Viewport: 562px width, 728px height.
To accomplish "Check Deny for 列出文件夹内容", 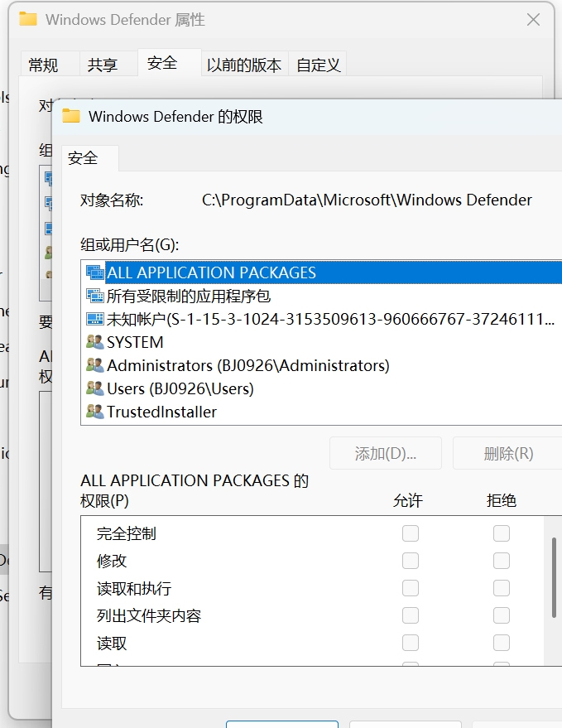I will click(502, 615).
